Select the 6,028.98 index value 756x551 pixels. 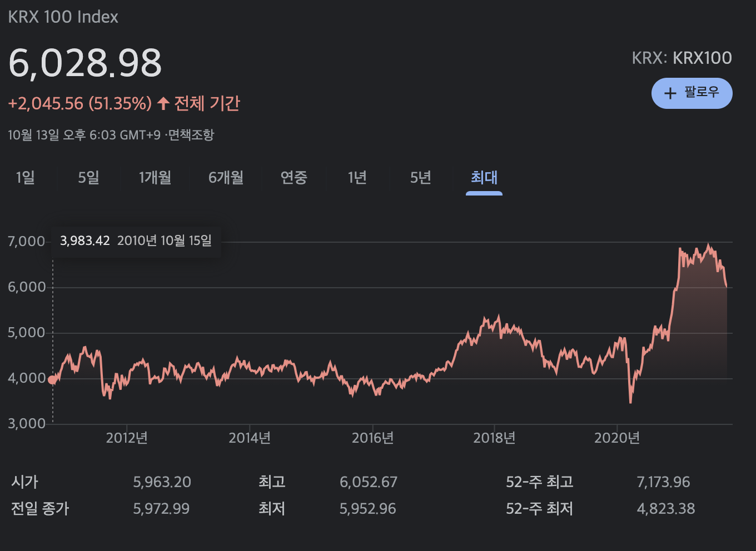(85, 63)
